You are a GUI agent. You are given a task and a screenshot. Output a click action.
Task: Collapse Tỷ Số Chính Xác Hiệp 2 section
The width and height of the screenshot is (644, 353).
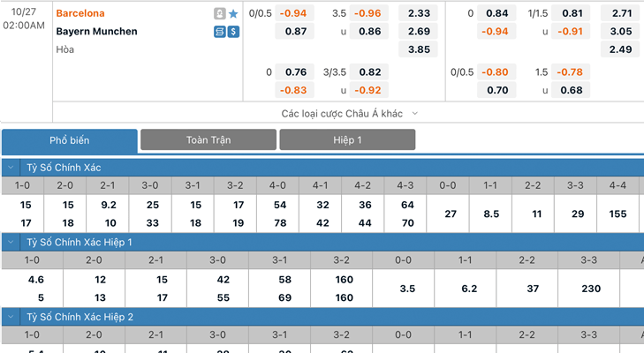point(11,317)
